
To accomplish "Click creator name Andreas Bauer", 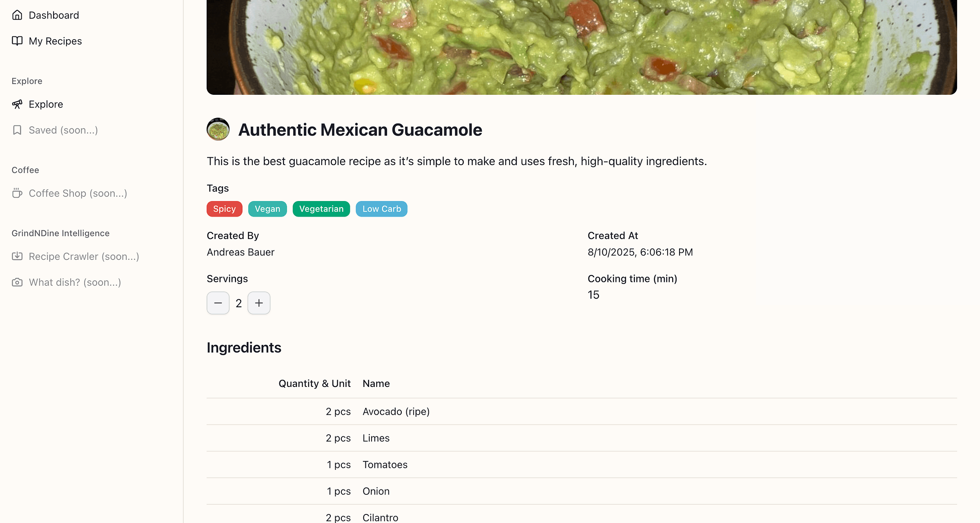I will [x=241, y=252].
